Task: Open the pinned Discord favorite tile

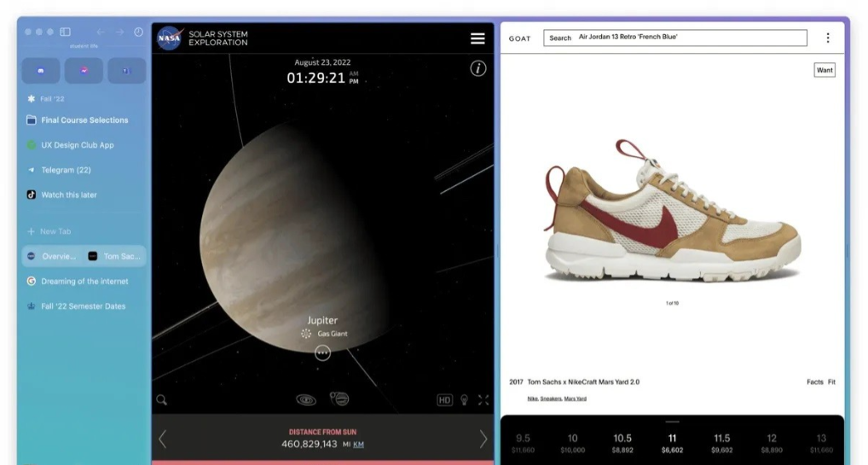Action: (x=41, y=71)
